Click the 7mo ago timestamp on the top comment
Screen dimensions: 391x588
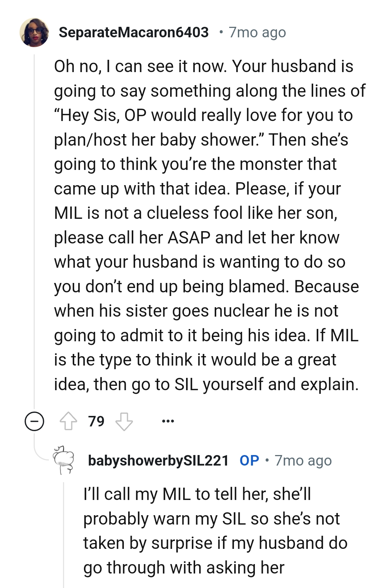(257, 32)
